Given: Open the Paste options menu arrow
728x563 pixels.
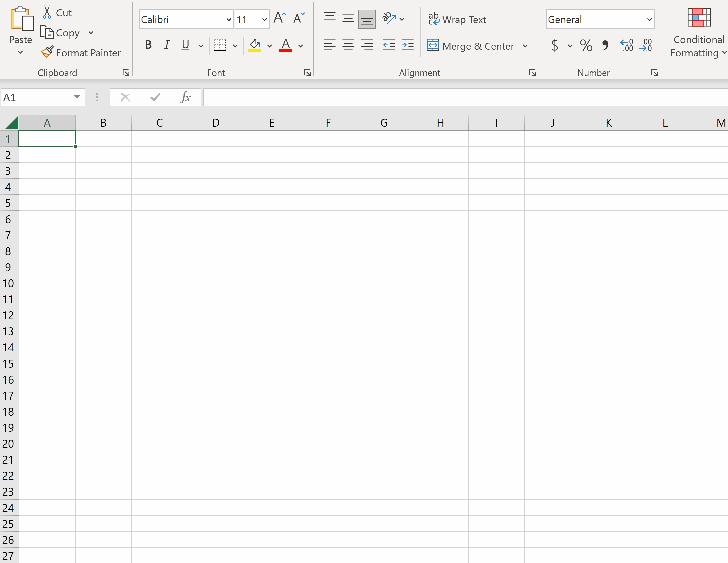Looking at the screenshot, I should tap(20, 52).
